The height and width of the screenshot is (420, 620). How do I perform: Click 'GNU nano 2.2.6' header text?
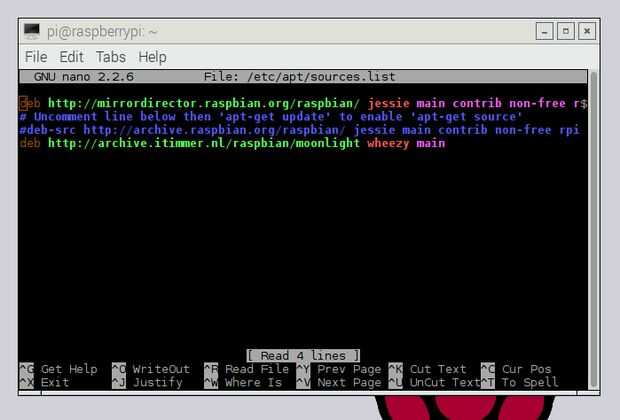[x=84, y=77]
